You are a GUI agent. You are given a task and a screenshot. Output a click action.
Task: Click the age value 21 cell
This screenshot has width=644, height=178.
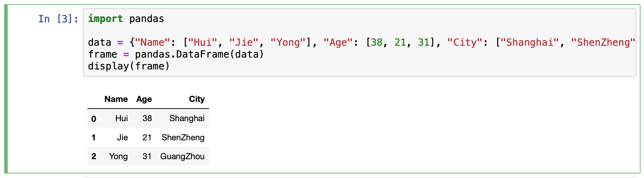(147, 138)
